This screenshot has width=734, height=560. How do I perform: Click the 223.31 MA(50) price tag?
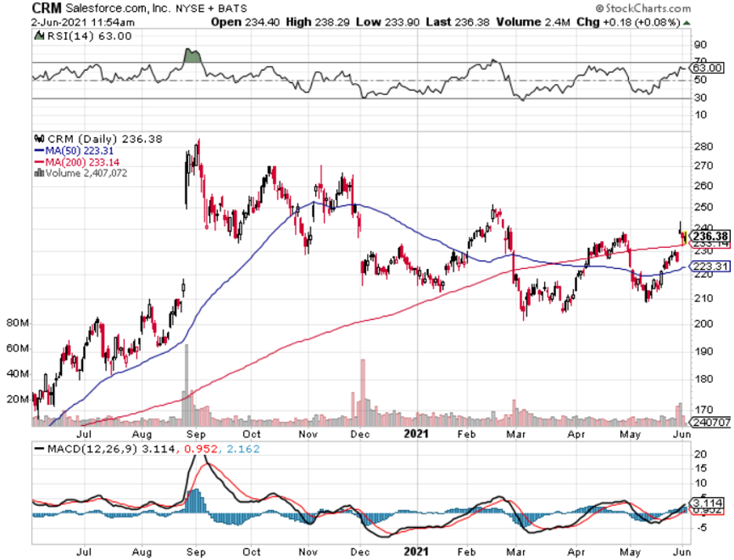(x=710, y=267)
